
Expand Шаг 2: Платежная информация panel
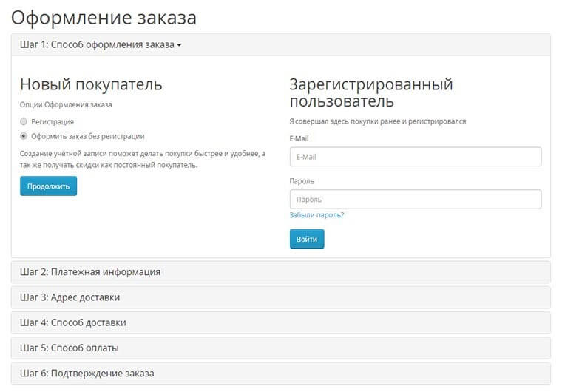281,272
